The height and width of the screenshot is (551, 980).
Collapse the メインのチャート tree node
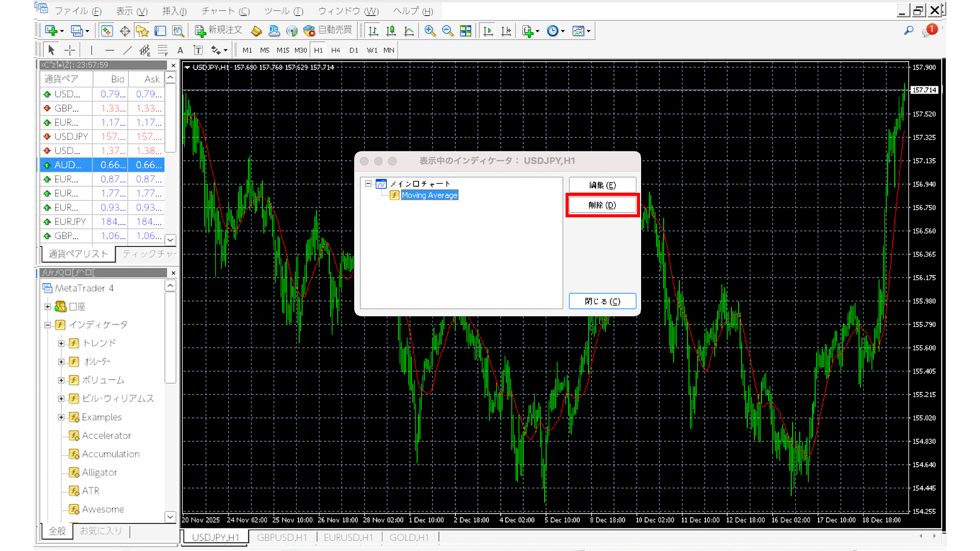pyautogui.click(x=368, y=184)
